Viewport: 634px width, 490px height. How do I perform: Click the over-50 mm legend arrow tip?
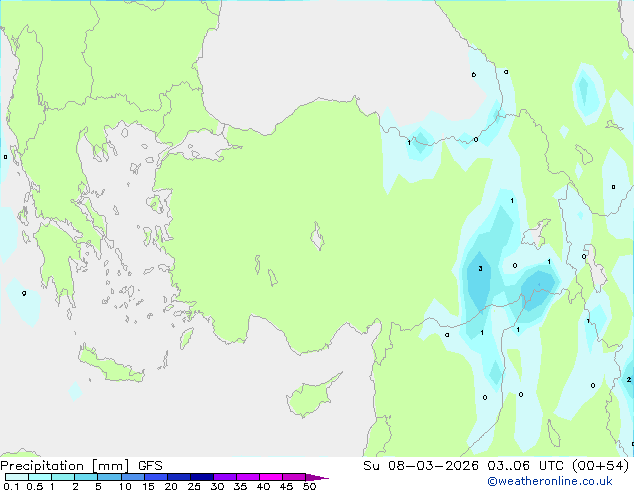[x=317, y=477]
